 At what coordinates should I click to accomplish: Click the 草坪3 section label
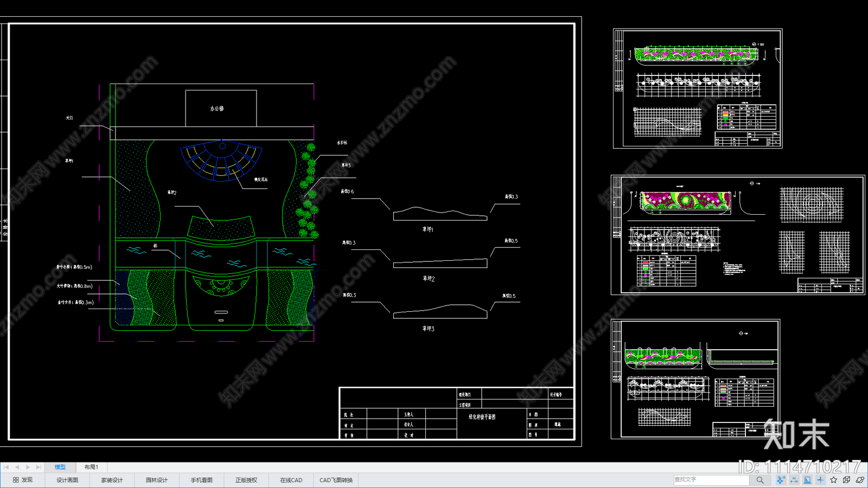pyautogui.click(x=428, y=329)
